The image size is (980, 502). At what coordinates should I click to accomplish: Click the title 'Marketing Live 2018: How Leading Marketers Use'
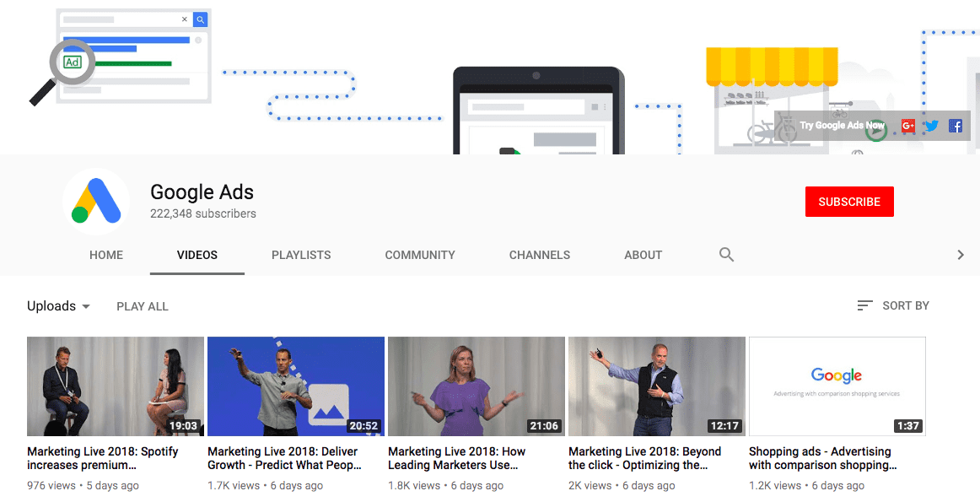point(457,458)
